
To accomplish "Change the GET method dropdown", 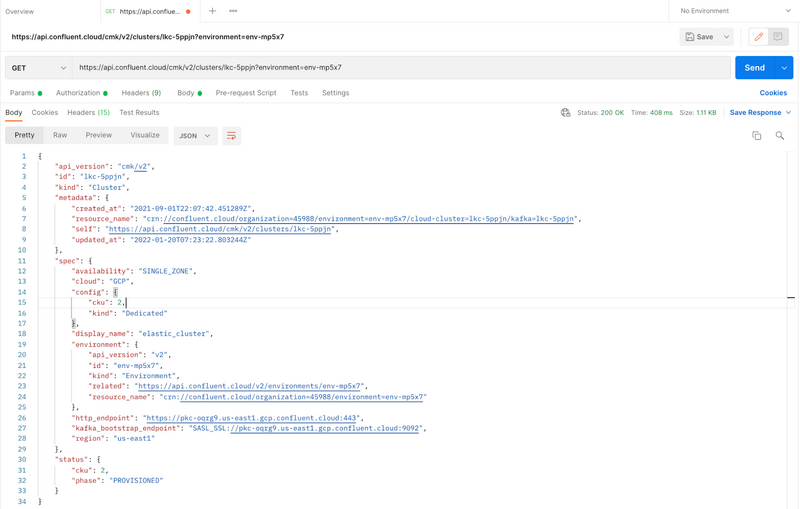I will [39, 68].
